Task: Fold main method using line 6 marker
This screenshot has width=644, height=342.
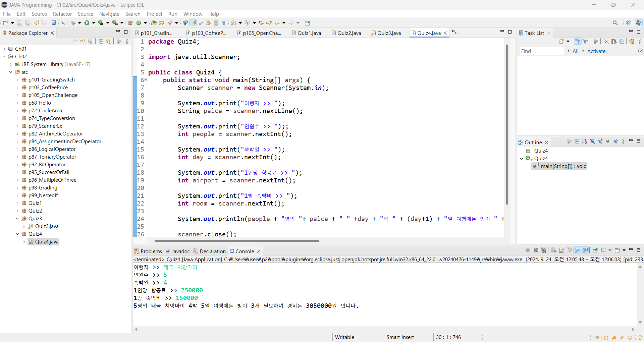Action: point(146,80)
